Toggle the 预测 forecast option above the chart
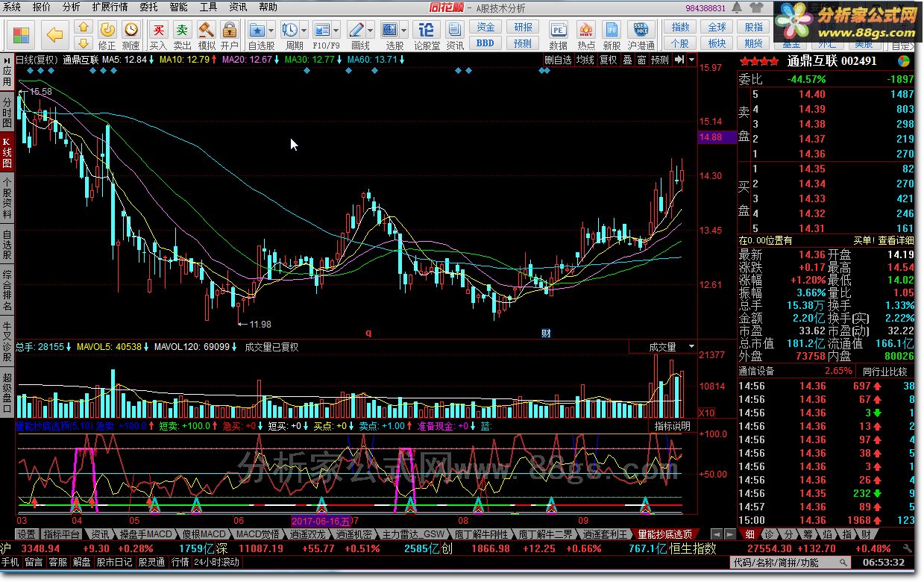 [x=660, y=60]
